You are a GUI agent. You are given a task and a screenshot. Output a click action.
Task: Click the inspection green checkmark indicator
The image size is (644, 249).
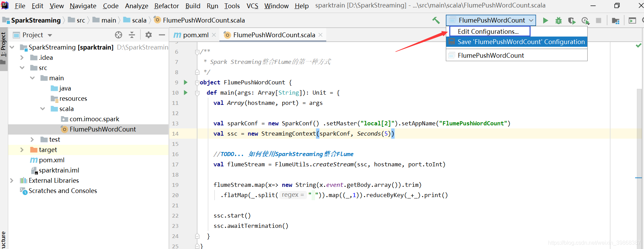click(x=638, y=45)
